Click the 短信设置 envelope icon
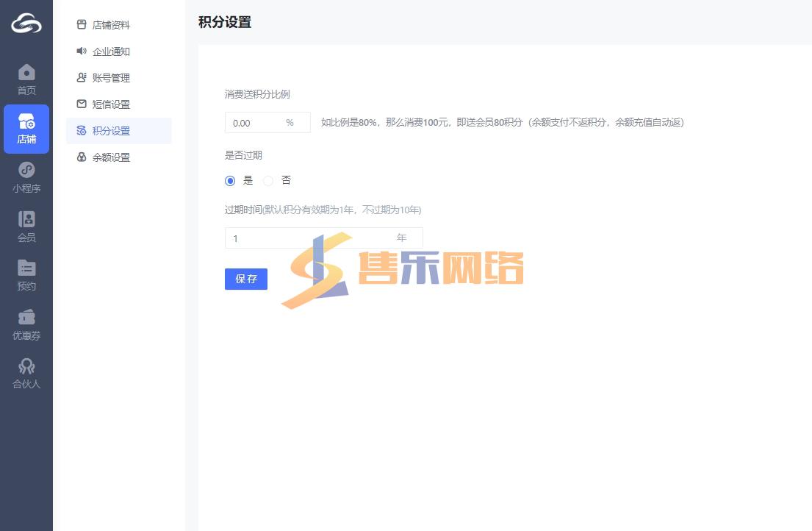Screen dimensions: 812x531 click(82, 104)
